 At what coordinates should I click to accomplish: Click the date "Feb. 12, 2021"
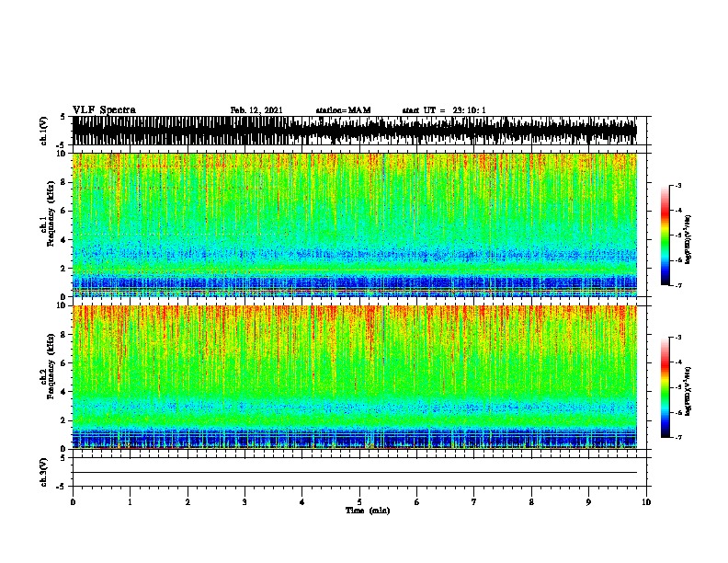pyautogui.click(x=256, y=110)
